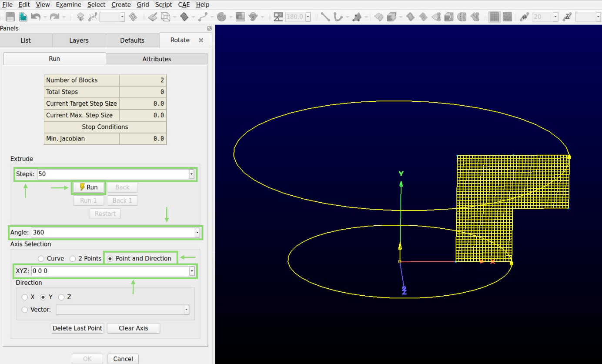Click the eraser brush toolbar icon
The image size is (602, 364).
coord(153,17)
